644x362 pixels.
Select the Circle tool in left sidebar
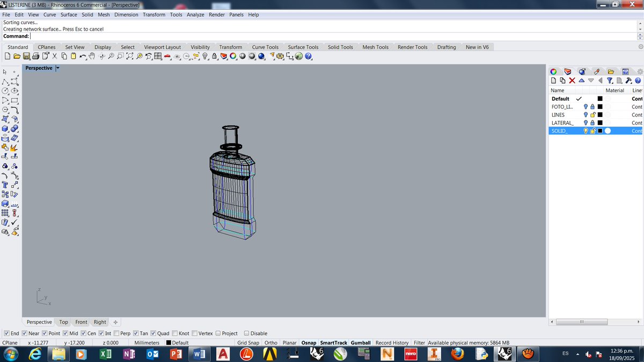click(x=5, y=91)
